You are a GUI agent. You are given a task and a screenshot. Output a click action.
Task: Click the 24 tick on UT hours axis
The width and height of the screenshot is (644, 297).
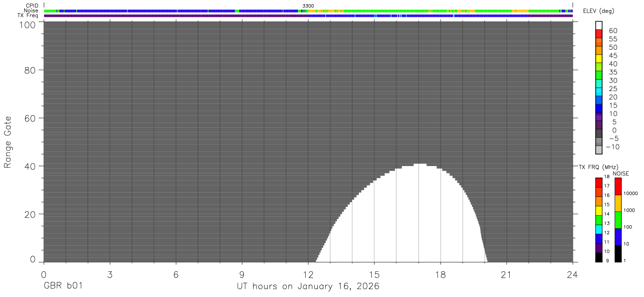[573, 274]
